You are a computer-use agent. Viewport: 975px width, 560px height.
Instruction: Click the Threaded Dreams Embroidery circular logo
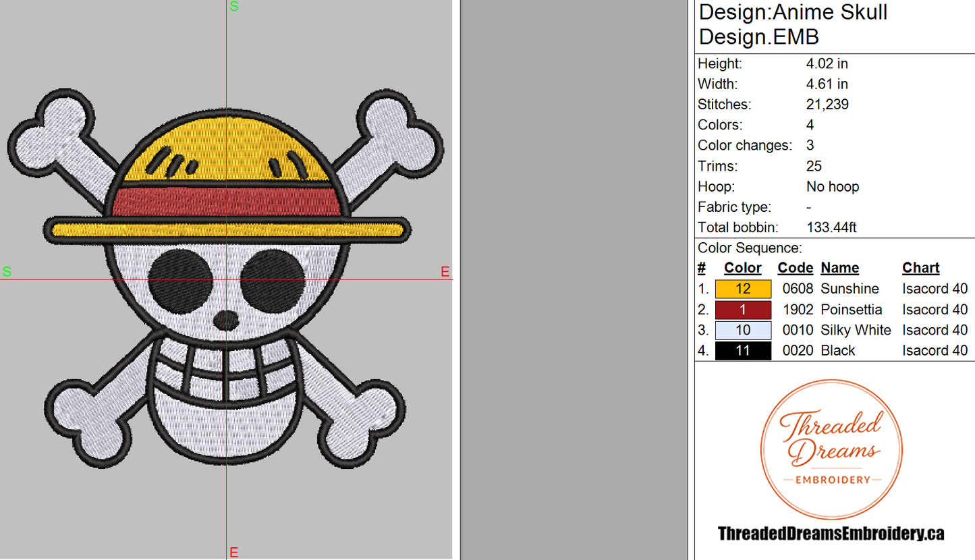[831, 450]
